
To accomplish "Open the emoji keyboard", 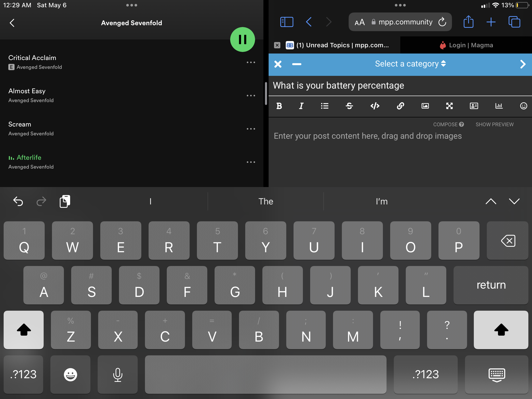I will 70,375.
